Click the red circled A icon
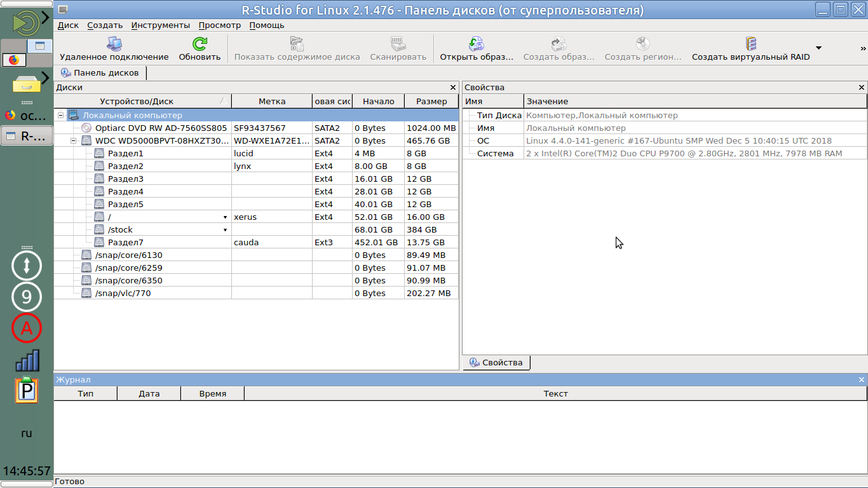 (x=27, y=328)
